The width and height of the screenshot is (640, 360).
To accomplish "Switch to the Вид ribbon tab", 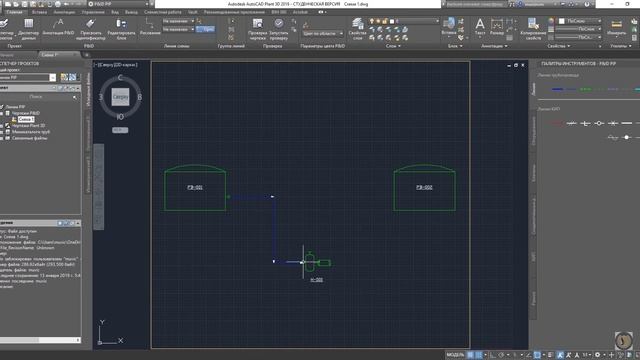I will tap(115, 12).
